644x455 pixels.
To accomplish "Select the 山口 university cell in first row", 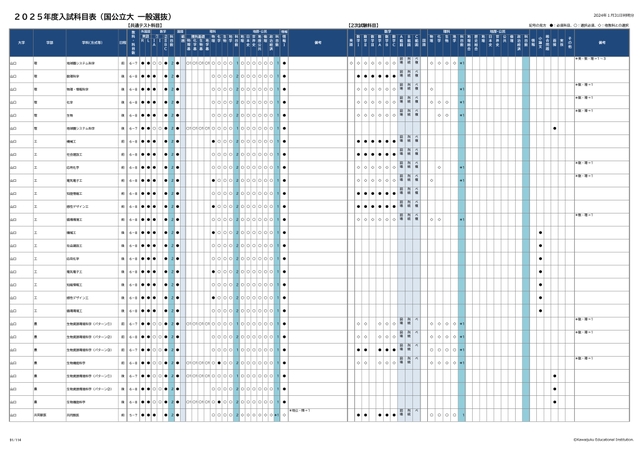I will point(13,62).
